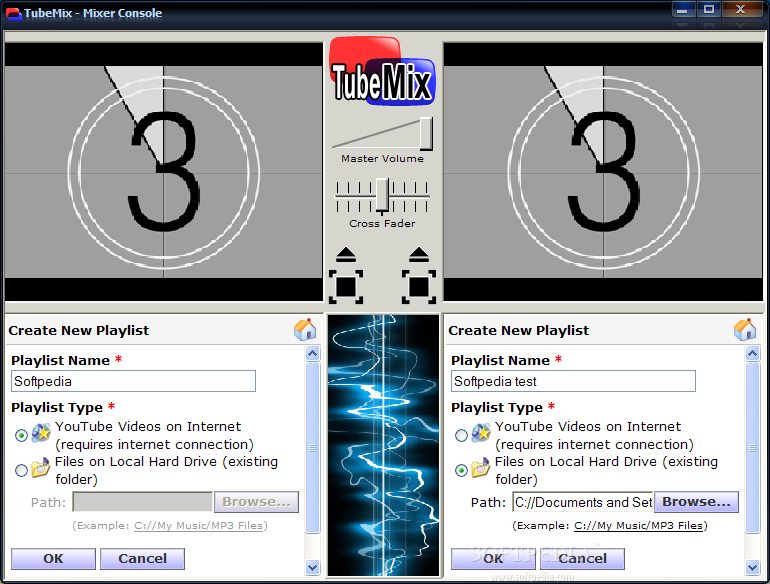This screenshot has height=584, width=770.
Task: Click Browse next to the right Path field
Action: 696,502
